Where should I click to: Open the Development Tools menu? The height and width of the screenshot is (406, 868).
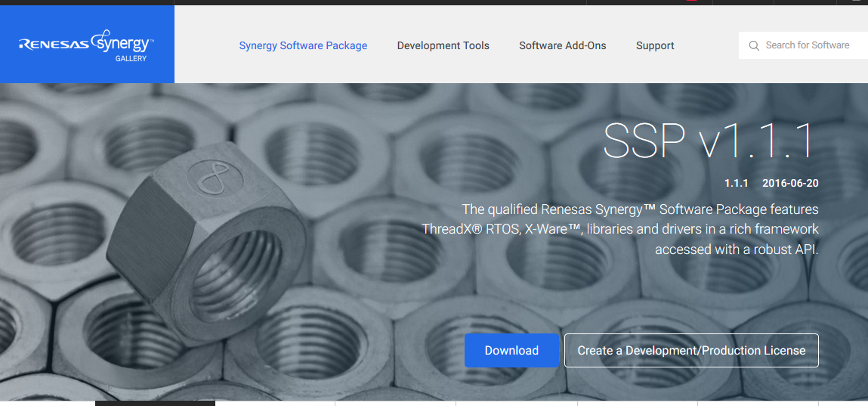coord(443,45)
